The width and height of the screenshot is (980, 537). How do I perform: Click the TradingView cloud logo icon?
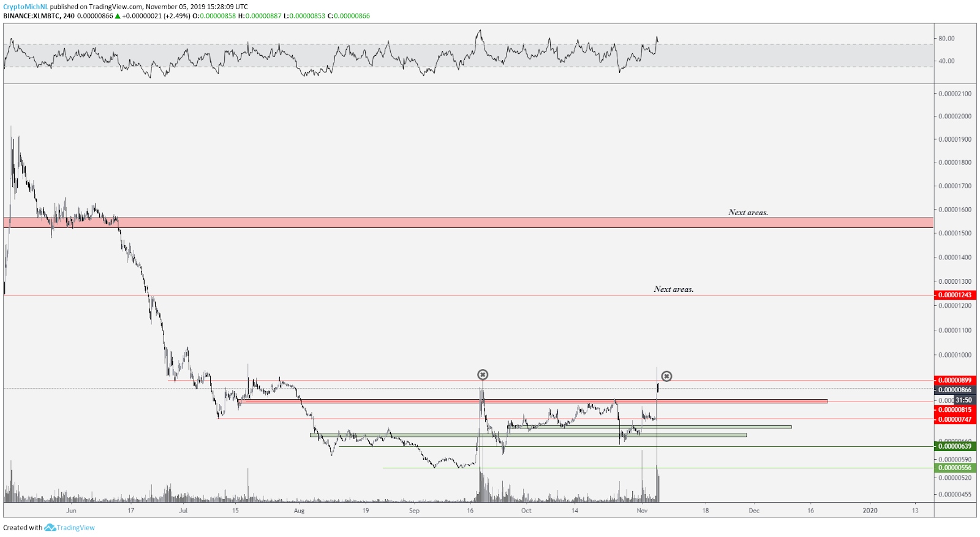50,527
